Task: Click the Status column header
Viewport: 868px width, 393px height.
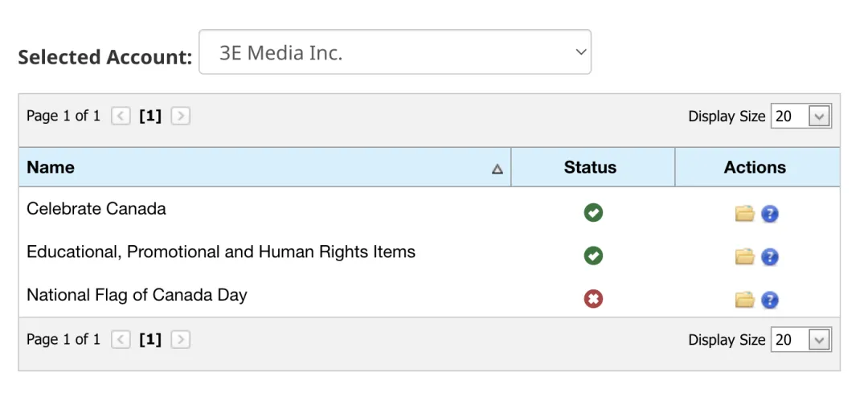Action: (590, 167)
